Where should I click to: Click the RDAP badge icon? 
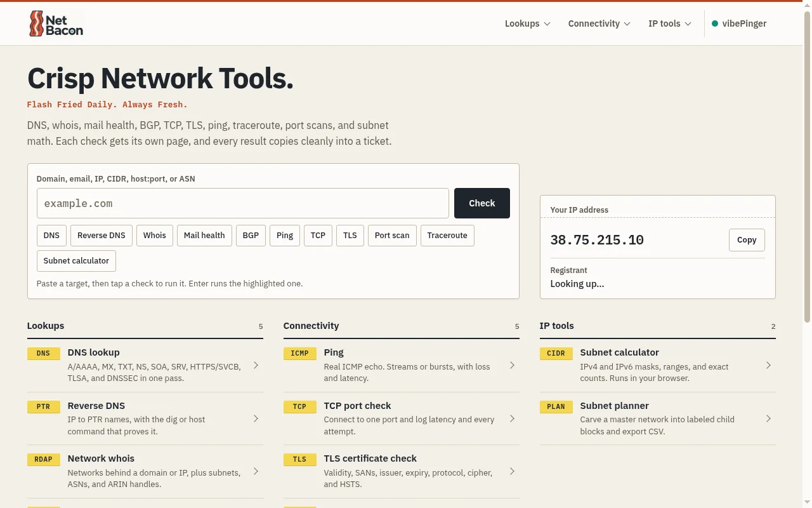(x=43, y=460)
